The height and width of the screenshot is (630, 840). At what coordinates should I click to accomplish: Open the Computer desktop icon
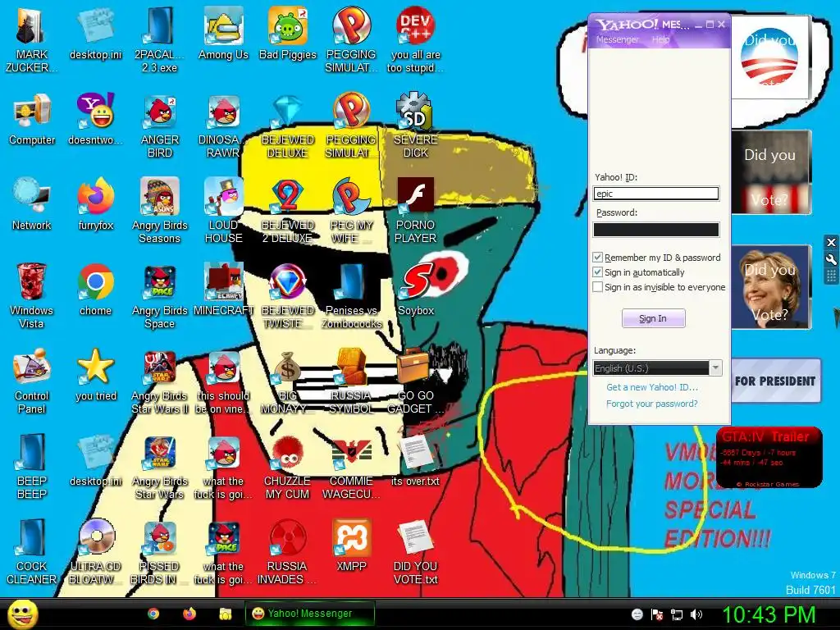(32, 119)
